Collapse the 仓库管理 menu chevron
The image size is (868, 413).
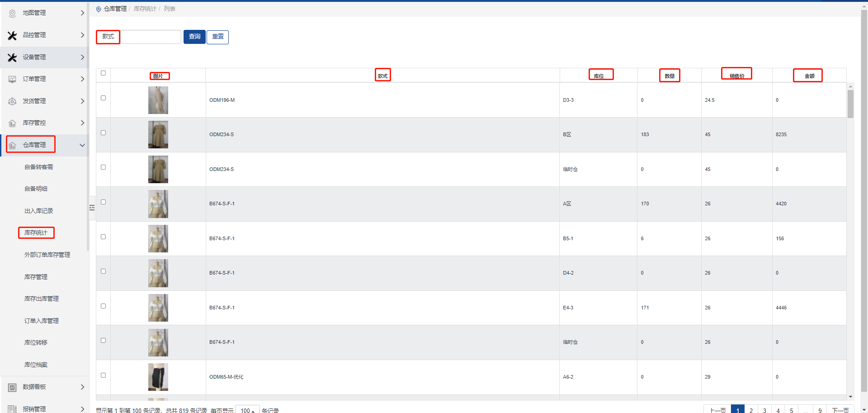[82, 145]
